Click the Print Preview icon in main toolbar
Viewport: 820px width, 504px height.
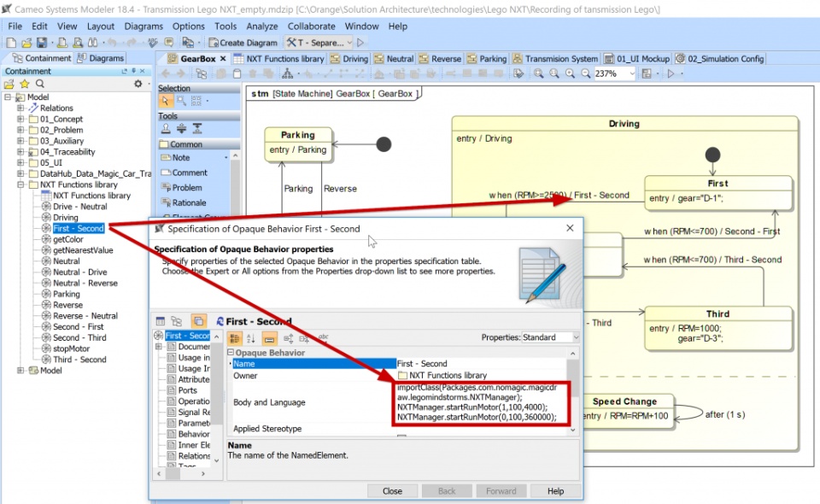click(x=78, y=43)
